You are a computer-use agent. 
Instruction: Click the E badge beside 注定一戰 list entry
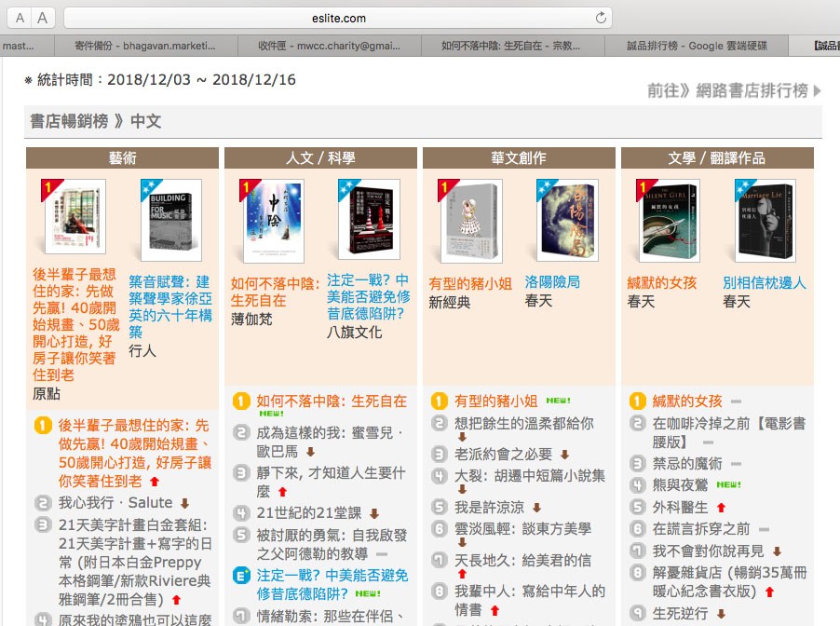[241, 576]
